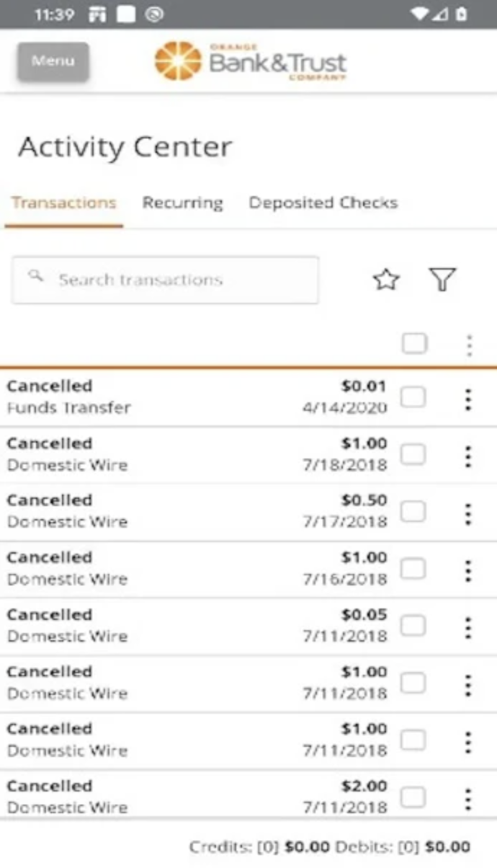Tick the $0.05 Domestic Wire checkbox

[x=413, y=626]
